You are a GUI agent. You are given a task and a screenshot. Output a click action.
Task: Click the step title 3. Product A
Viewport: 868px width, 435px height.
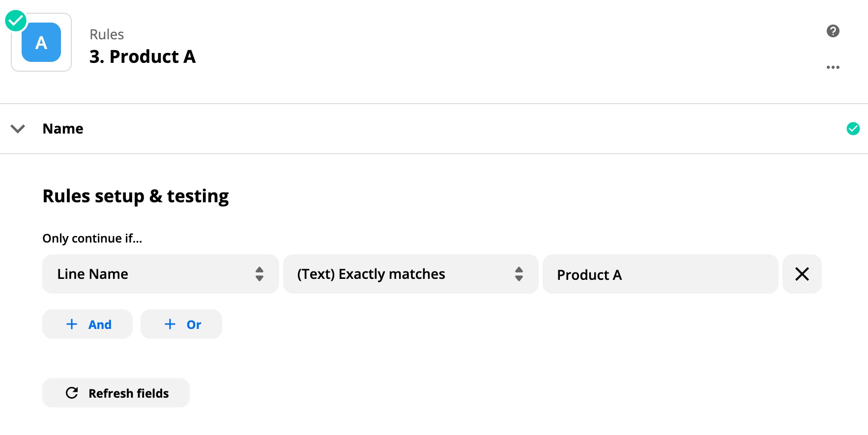143,57
